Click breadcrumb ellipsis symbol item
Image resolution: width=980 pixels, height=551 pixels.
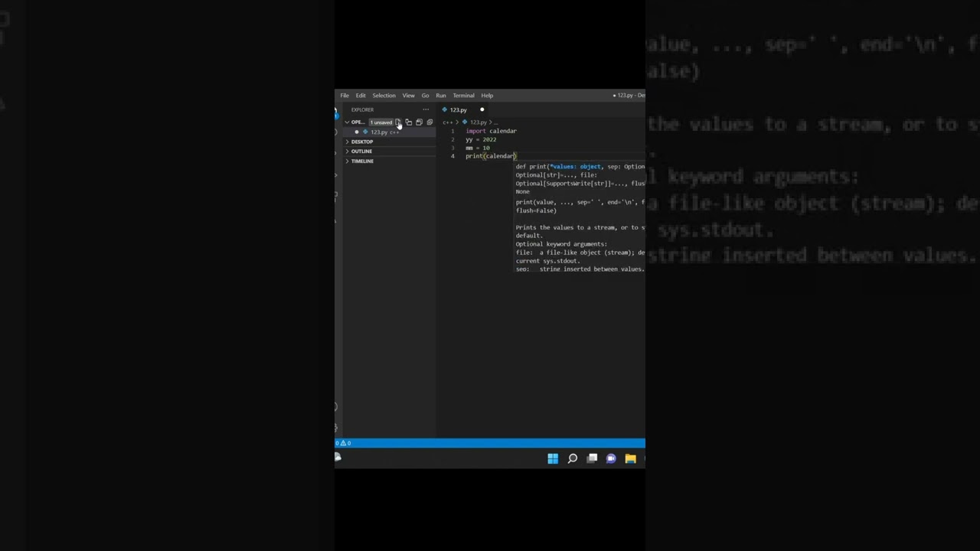(x=497, y=122)
